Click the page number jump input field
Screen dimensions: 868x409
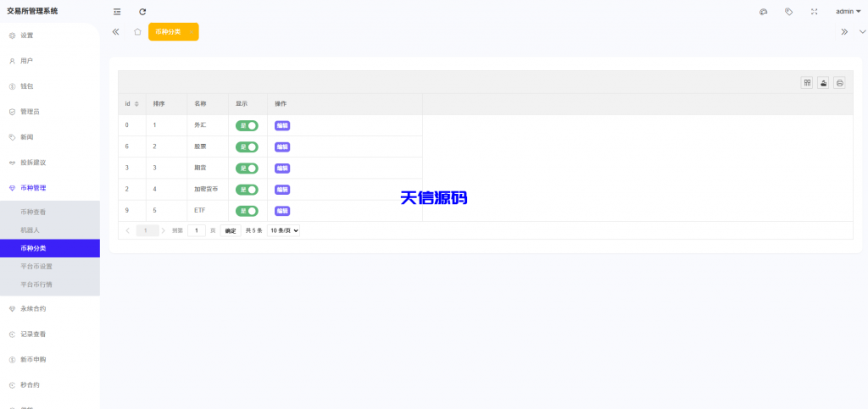coord(197,230)
